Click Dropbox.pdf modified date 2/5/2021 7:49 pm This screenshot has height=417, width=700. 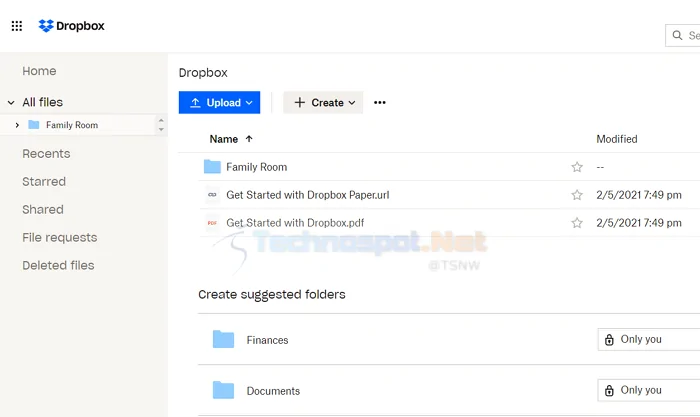coord(639,223)
